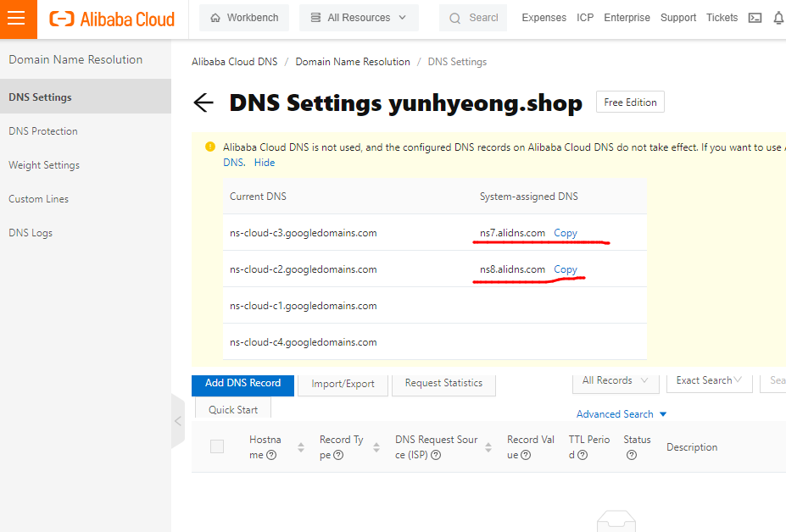
Task: Show the Record Type help icon
Action: click(x=338, y=455)
